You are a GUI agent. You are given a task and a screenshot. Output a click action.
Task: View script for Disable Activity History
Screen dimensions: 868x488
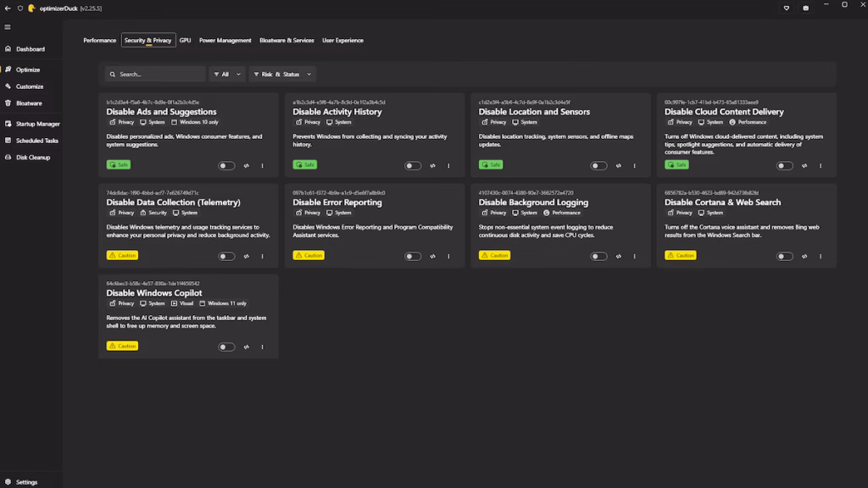pyautogui.click(x=432, y=165)
